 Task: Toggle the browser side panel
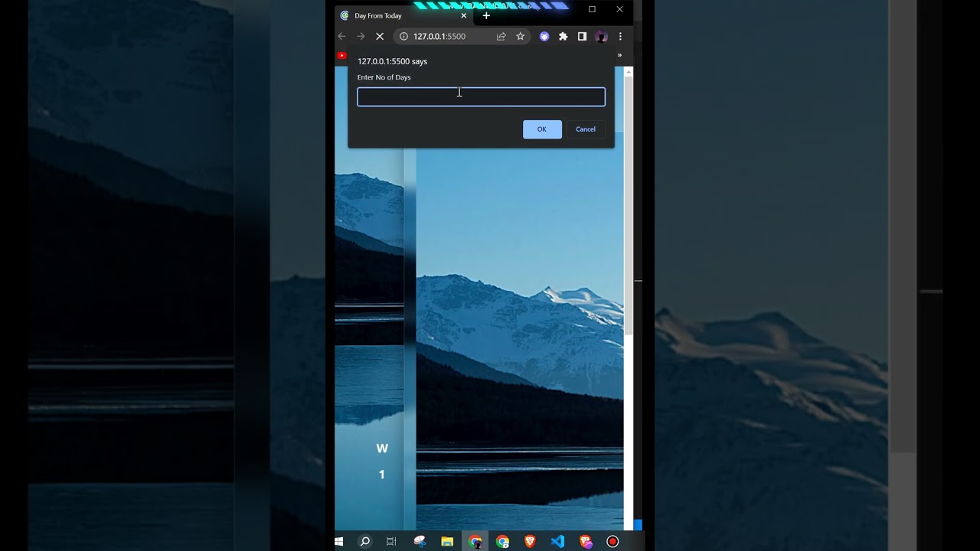click(582, 36)
